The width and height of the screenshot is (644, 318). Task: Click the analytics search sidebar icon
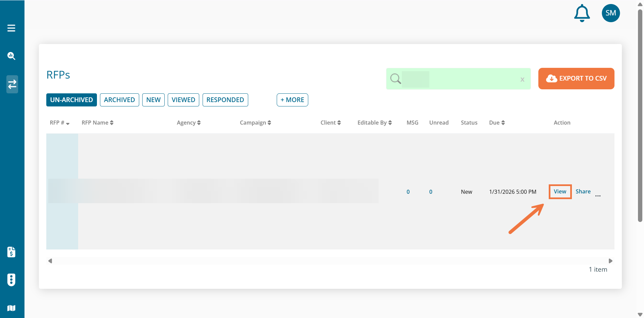tap(11, 56)
